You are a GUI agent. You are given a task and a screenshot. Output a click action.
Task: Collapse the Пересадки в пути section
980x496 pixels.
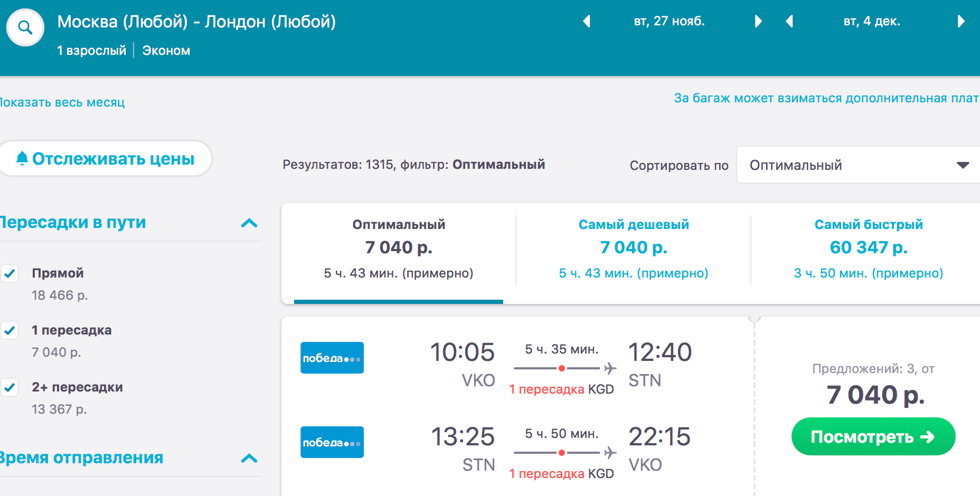[248, 224]
